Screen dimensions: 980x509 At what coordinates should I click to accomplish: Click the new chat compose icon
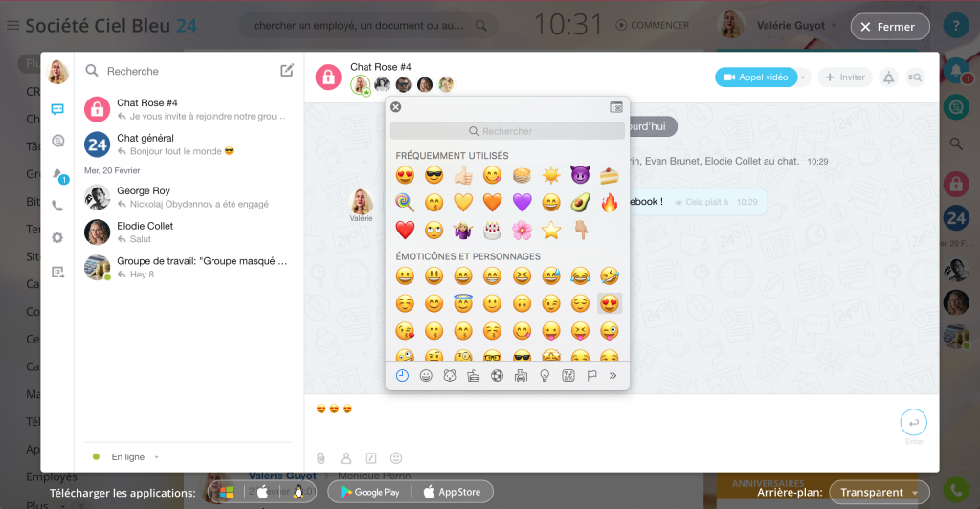pos(287,70)
